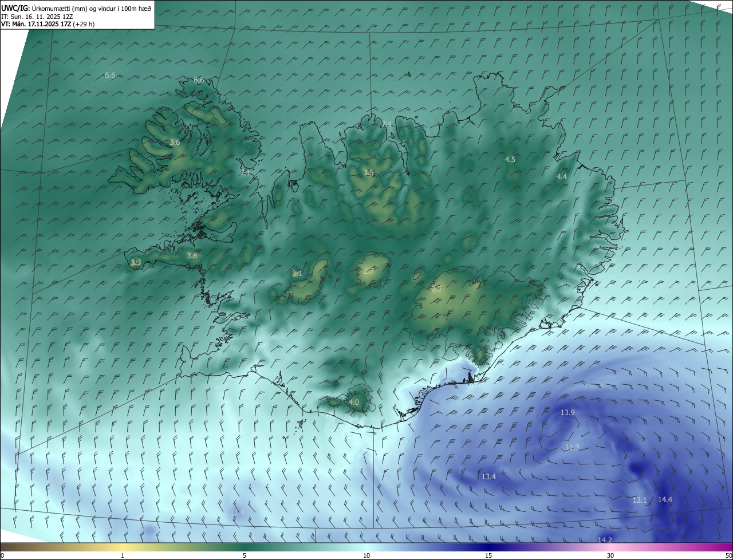The height and width of the screenshot is (560, 733).
Task: Click the 14.2 value near the bottom edge
Action: coord(605,540)
